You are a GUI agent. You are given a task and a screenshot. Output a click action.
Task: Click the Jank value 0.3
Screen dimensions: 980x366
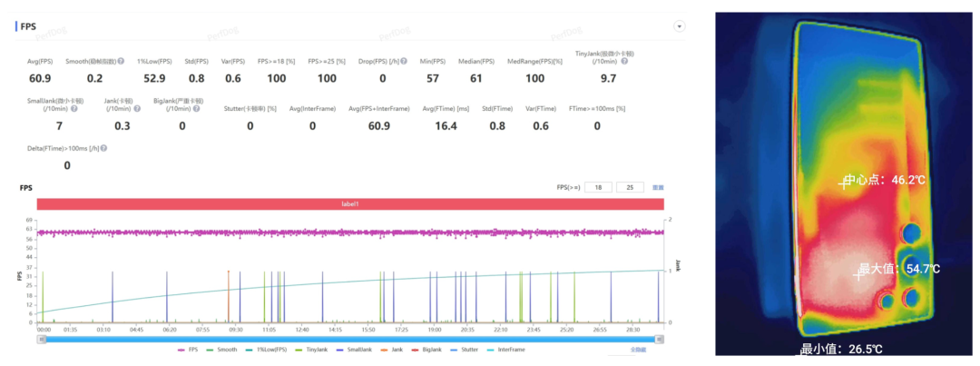pyautogui.click(x=122, y=125)
